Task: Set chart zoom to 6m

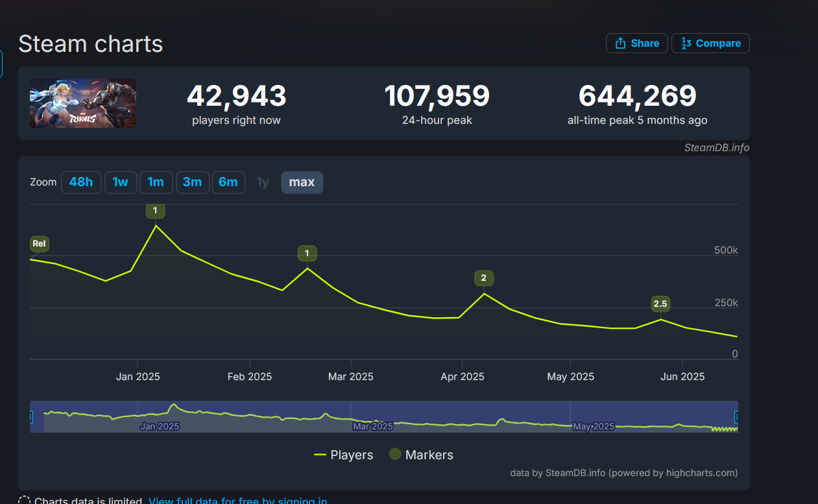Action: [x=228, y=182]
